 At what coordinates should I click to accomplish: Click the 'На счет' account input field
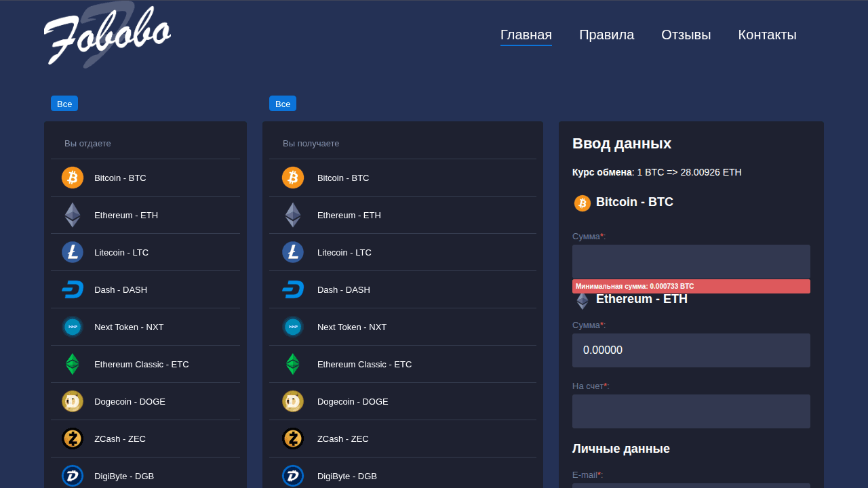click(691, 411)
